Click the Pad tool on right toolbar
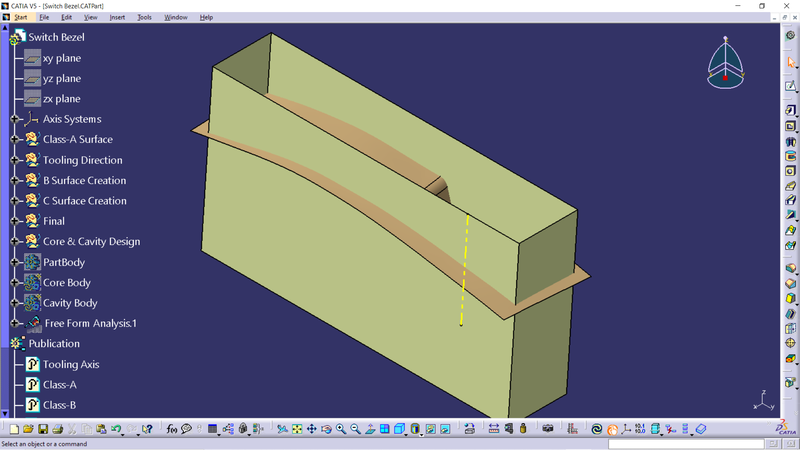The width and height of the screenshot is (800, 450). point(790,110)
